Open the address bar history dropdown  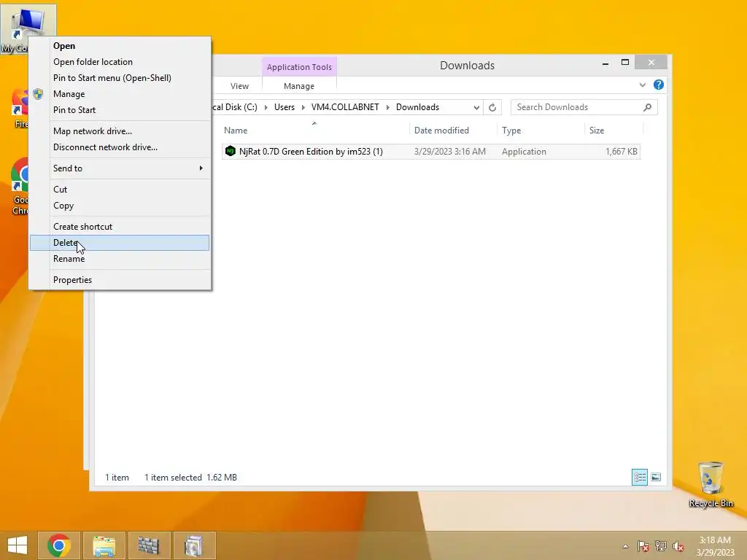pyautogui.click(x=476, y=108)
